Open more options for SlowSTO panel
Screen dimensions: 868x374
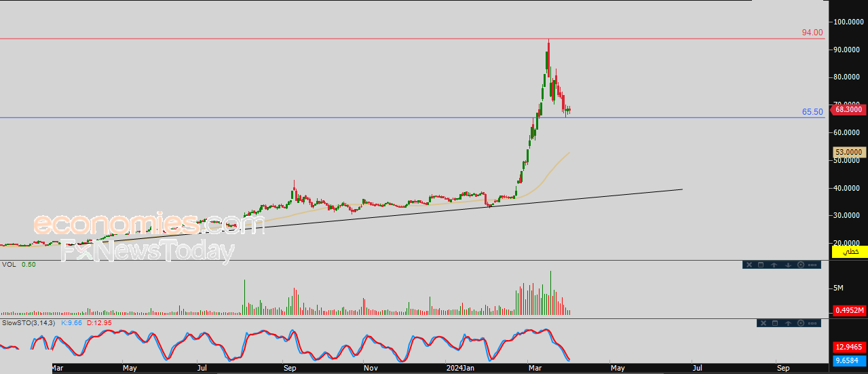click(813, 323)
